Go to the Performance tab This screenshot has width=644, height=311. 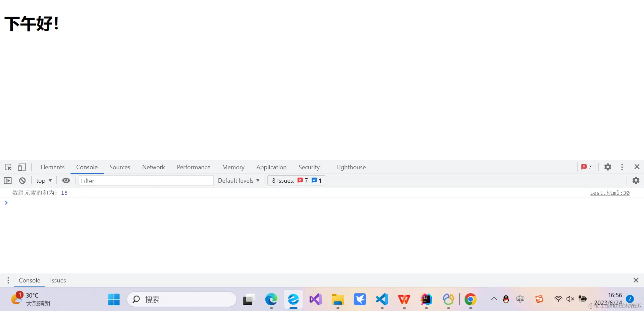point(194,167)
